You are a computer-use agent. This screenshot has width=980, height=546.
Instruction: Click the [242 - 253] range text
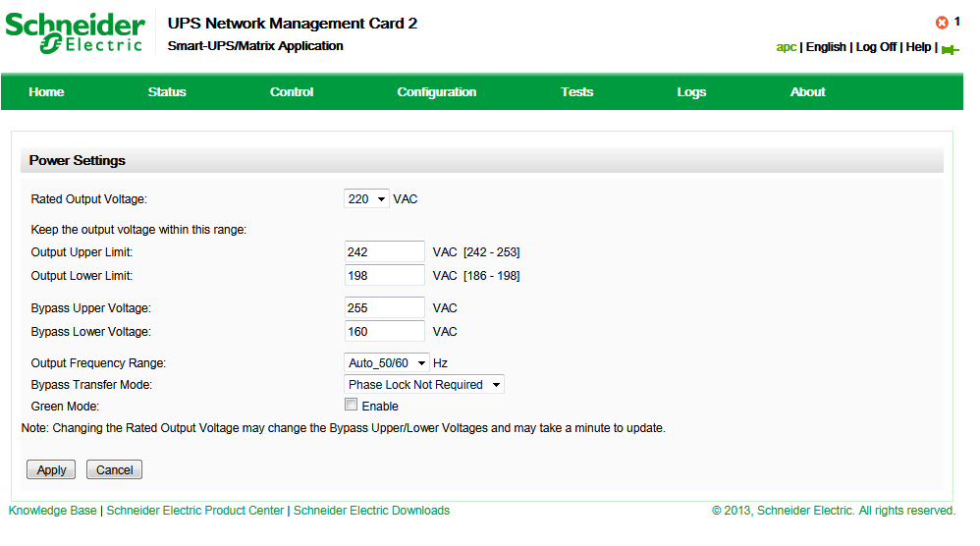pyautogui.click(x=491, y=251)
